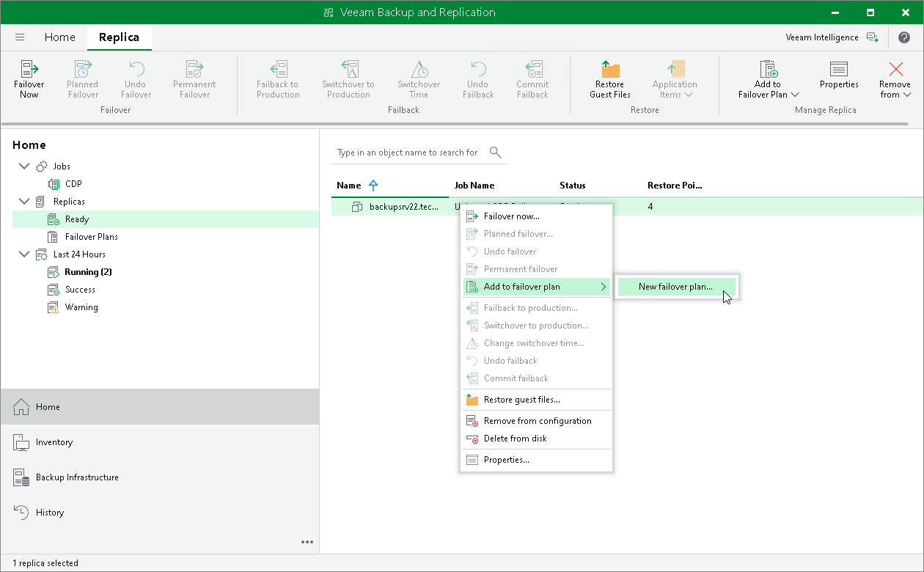The image size is (924, 572).
Task: Collapse the Replicas tree node
Action: click(x=24, y=202)
